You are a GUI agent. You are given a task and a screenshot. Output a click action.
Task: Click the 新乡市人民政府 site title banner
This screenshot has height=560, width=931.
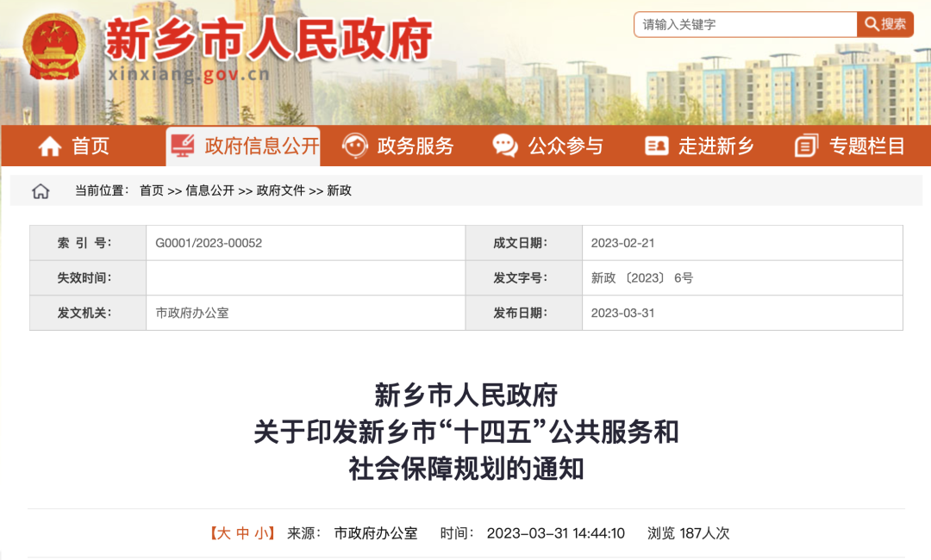pyautogui.click(x=269, y=40)
